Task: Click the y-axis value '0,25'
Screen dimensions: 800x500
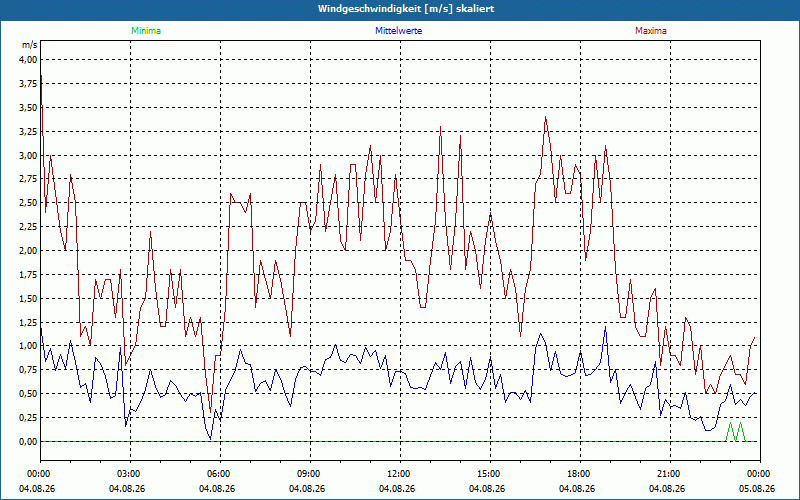Action: pos(28,418)
